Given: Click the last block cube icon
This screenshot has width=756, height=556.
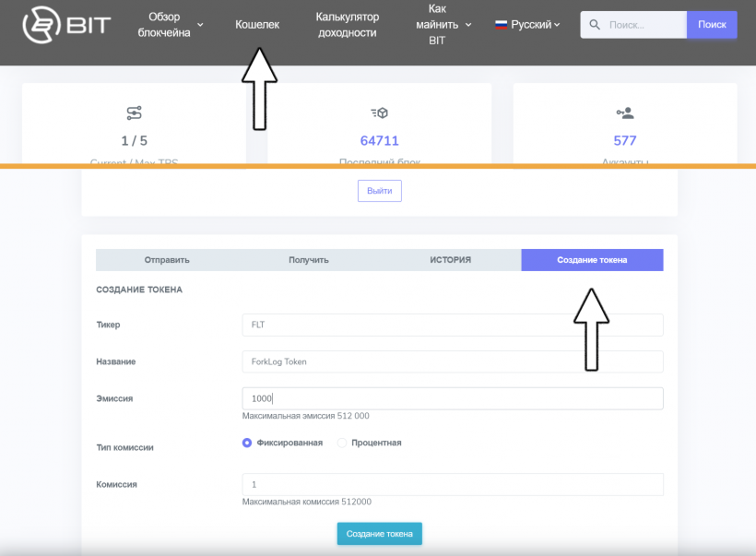Looking at the screenshot, I should coord(379,113).
